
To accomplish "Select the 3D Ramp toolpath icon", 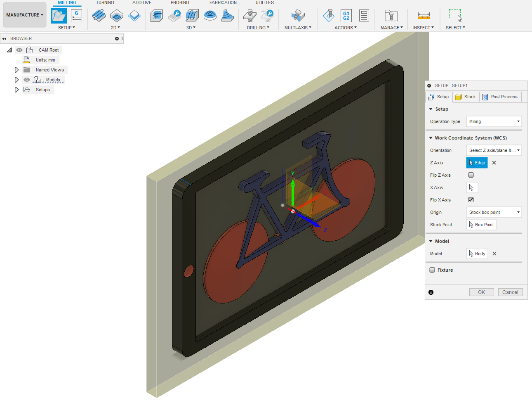I will click(228, 16).
